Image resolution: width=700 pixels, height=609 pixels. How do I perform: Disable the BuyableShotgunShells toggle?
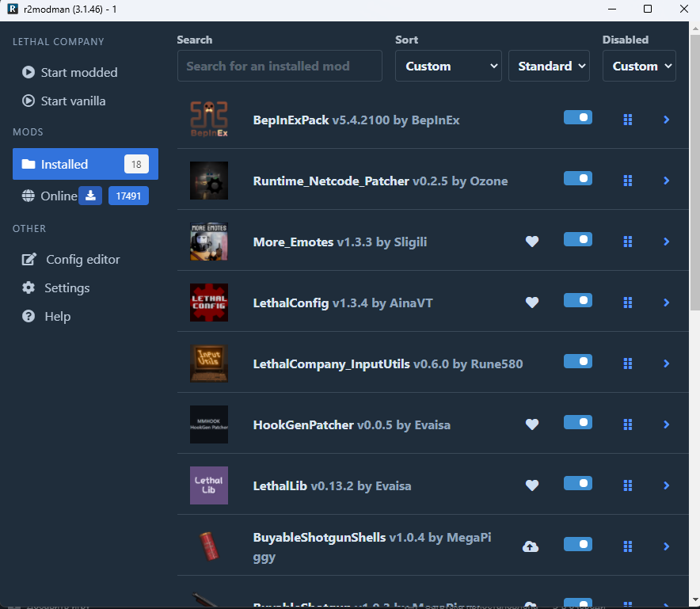click(578, 544)
